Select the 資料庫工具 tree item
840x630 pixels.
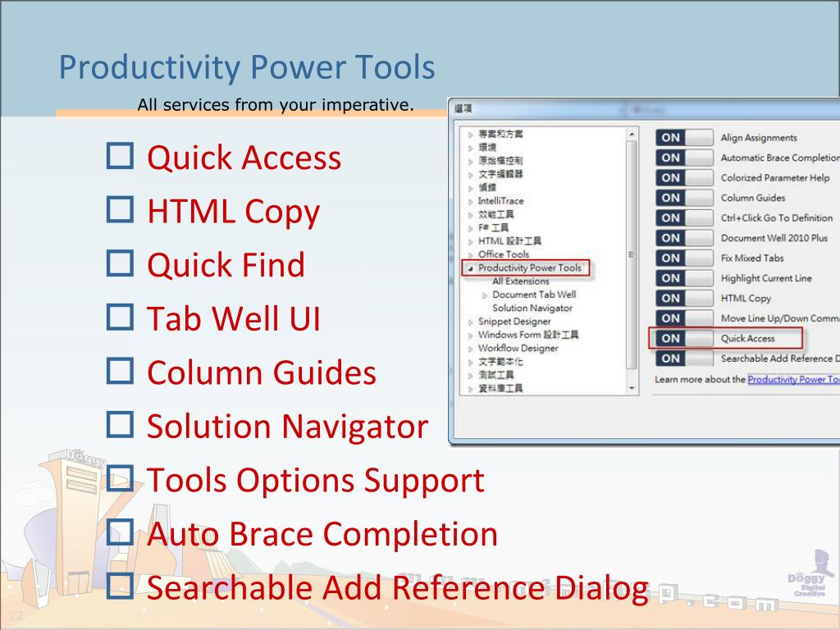(x=500, y=388)
